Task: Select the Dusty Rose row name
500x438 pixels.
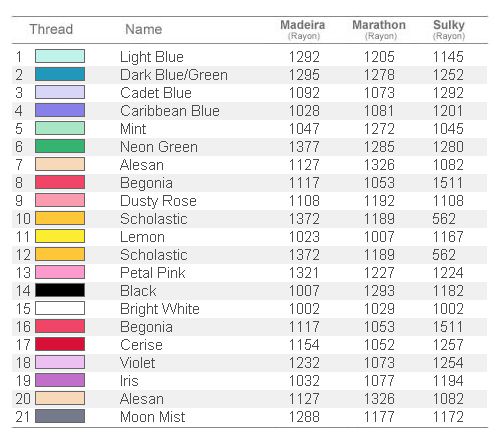Action: click(158, 201)
